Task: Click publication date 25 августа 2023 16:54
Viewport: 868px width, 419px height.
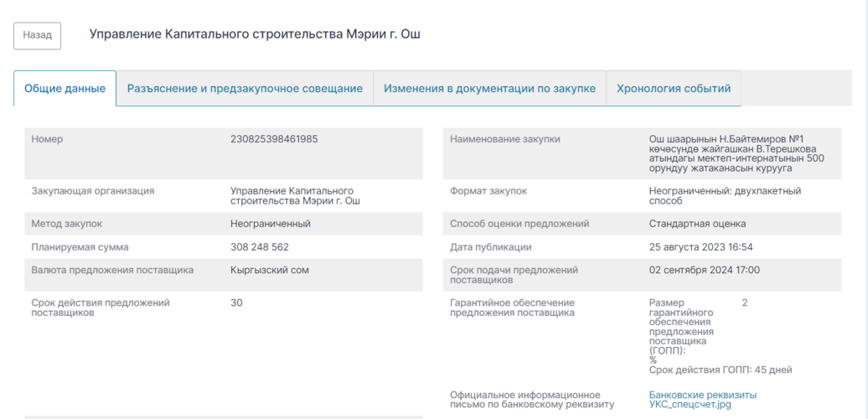Action: 700,247
